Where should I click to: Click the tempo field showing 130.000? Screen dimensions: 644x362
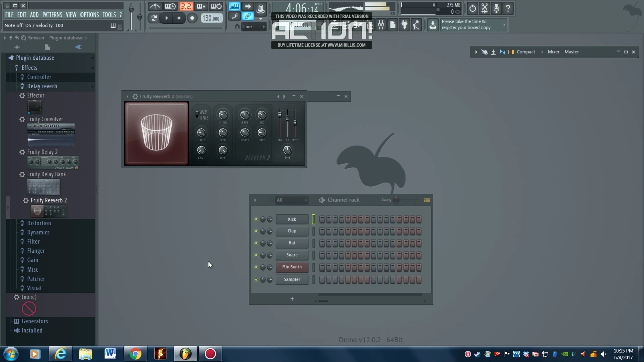click(211, 18)
